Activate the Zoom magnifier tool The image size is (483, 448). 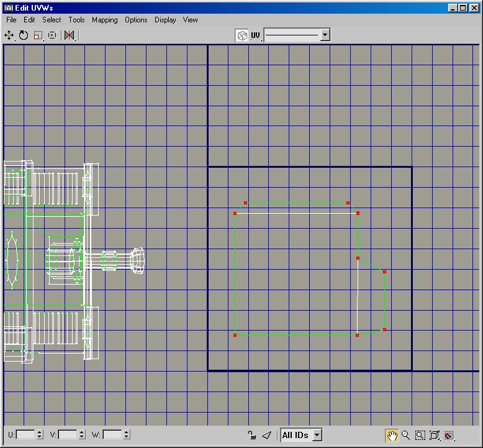pos(406,436)
